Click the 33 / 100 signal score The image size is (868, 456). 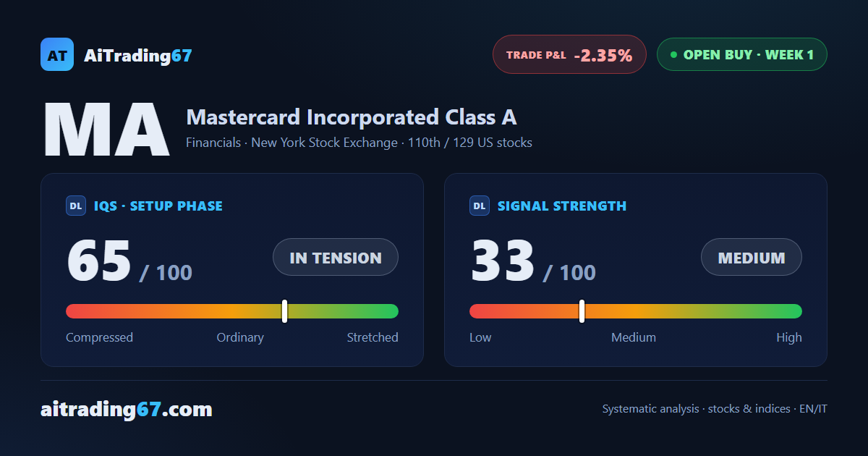(533, 262)
